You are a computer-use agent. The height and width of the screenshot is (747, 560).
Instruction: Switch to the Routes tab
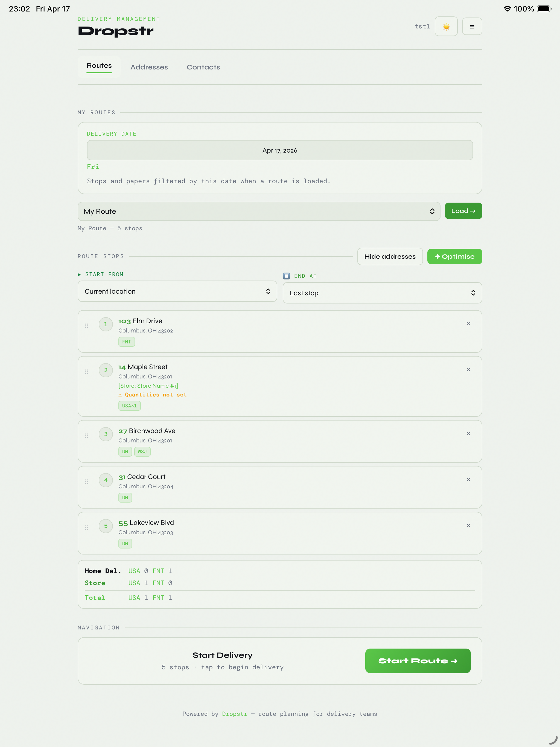tap(99, 66)
